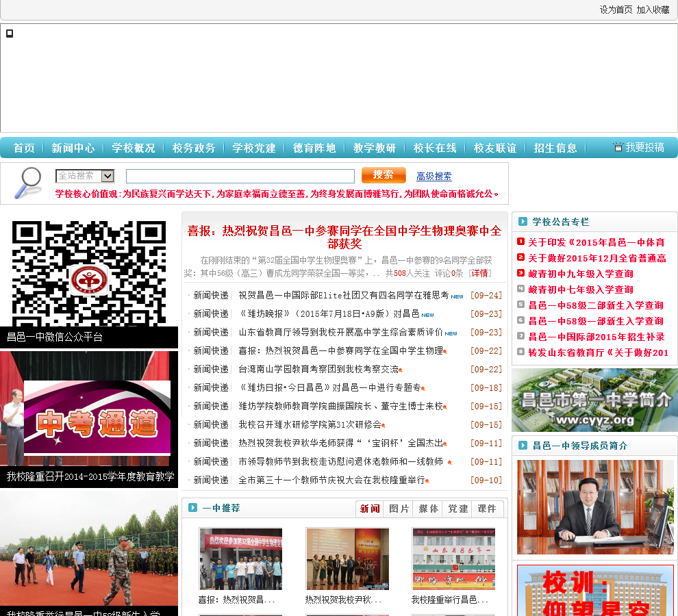Open 校友联谊 navigation item
The image size is (678, 616).
(x=495, y=148)
